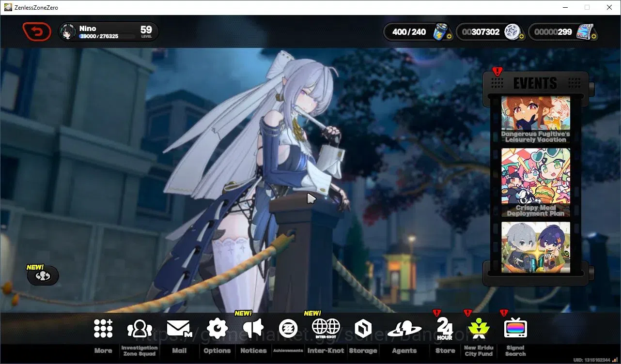Open Nino's player profile avatar
The height and width of the screenshot is (364, 621).
point(68,32)
